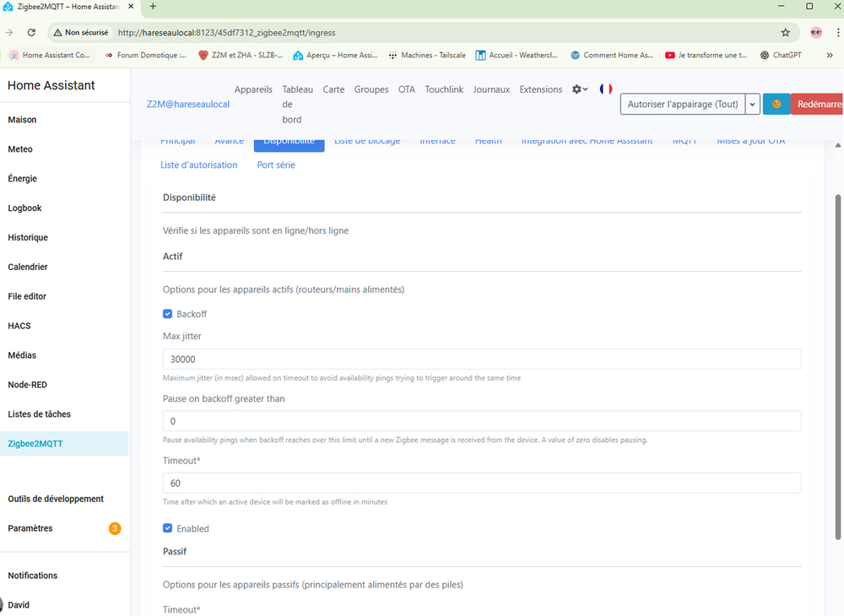
Task: Open Calendrier in the sidebar
Action: point(28,267)
